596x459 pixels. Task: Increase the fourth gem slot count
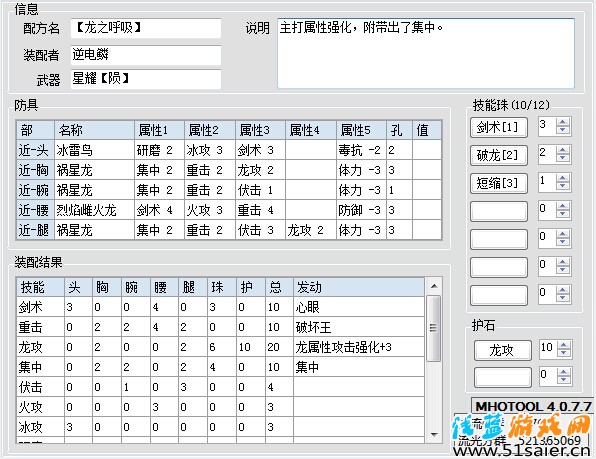point(563,206)
